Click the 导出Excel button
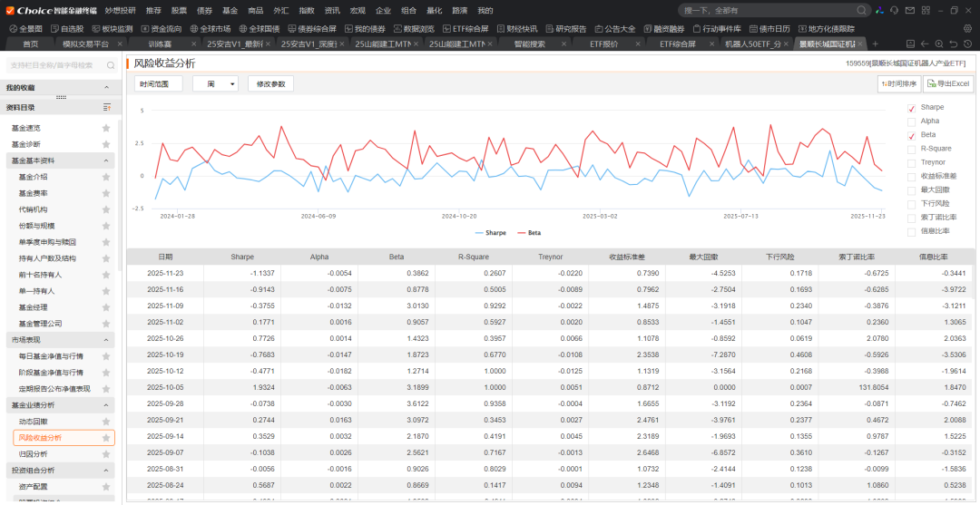 948,83
